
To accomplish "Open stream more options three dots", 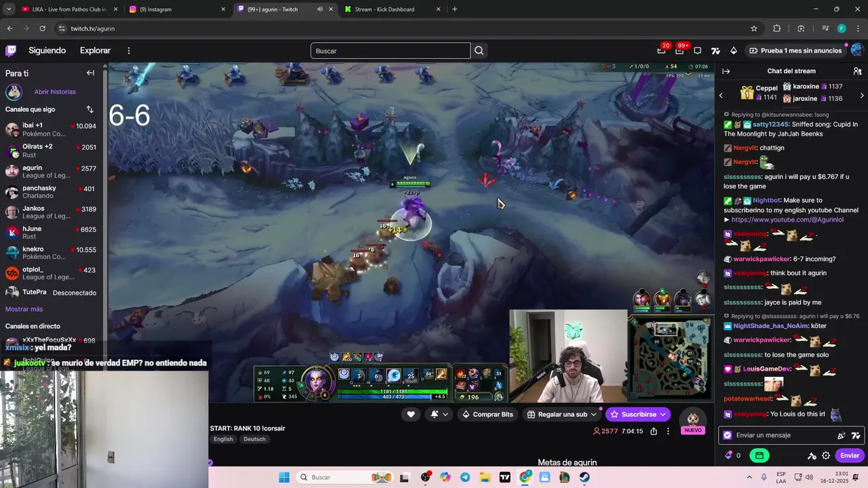I will point(668,431).
